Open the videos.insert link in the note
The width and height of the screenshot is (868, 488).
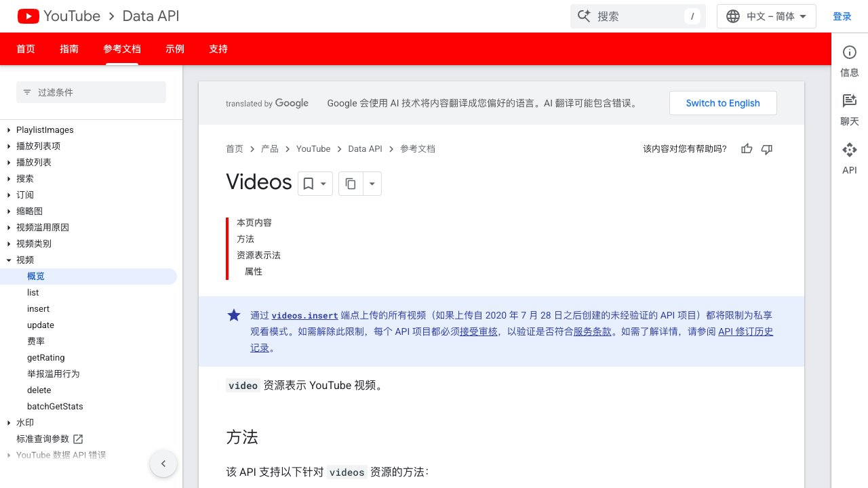click(x=304, y=315)
